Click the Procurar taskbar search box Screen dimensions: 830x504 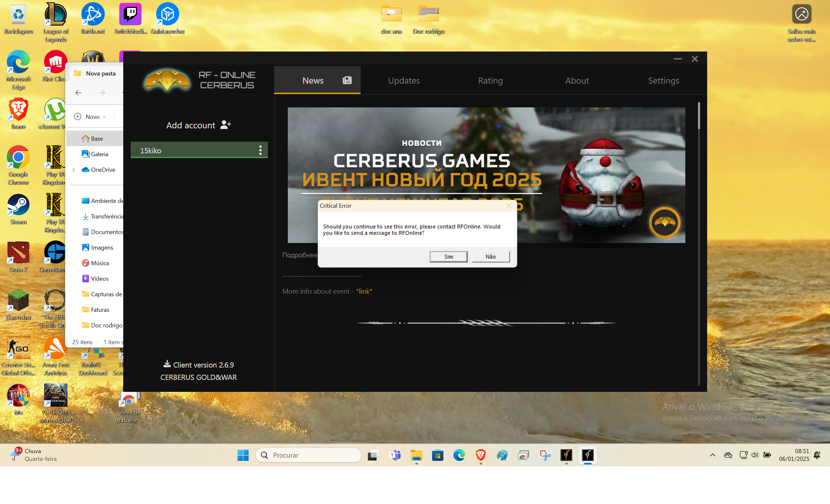[308, 455]
